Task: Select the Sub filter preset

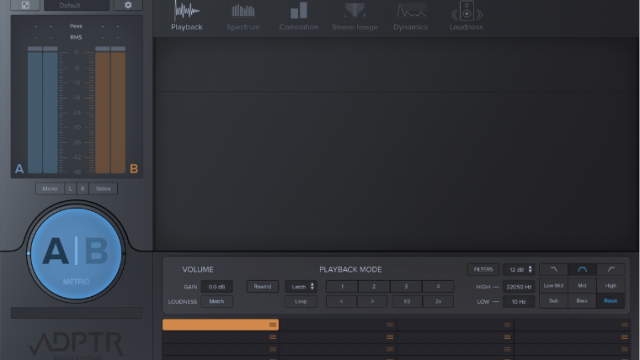Action: [x=553, y=301]
